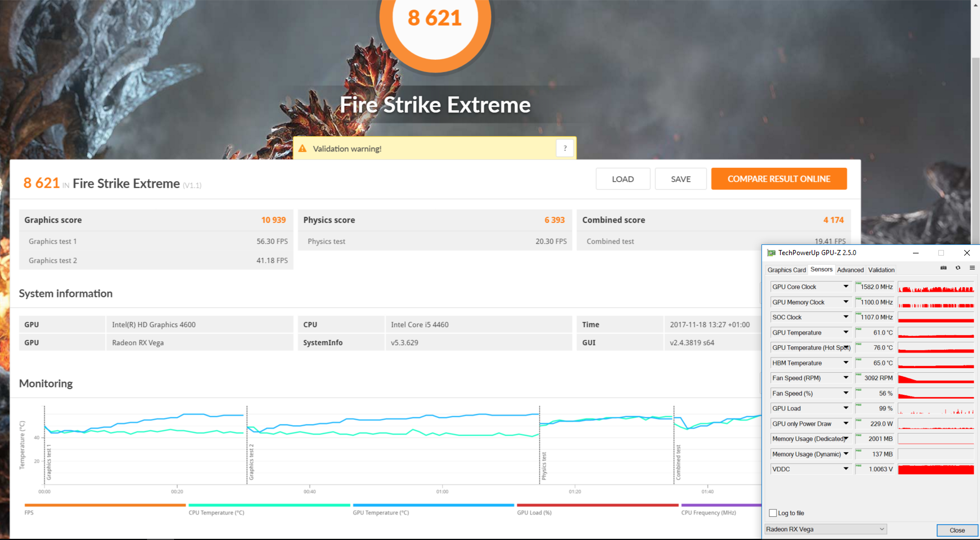Expand the GPU Temperature sensor dropdown
This screenshot has height=540, width=980.
tap(846, 332)
